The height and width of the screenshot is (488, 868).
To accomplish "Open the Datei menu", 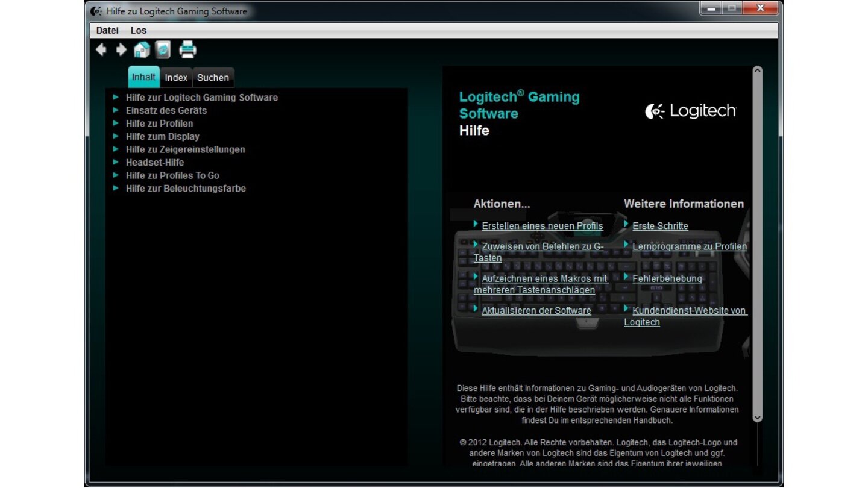I will pyautogui.click(x=107, y=30).
